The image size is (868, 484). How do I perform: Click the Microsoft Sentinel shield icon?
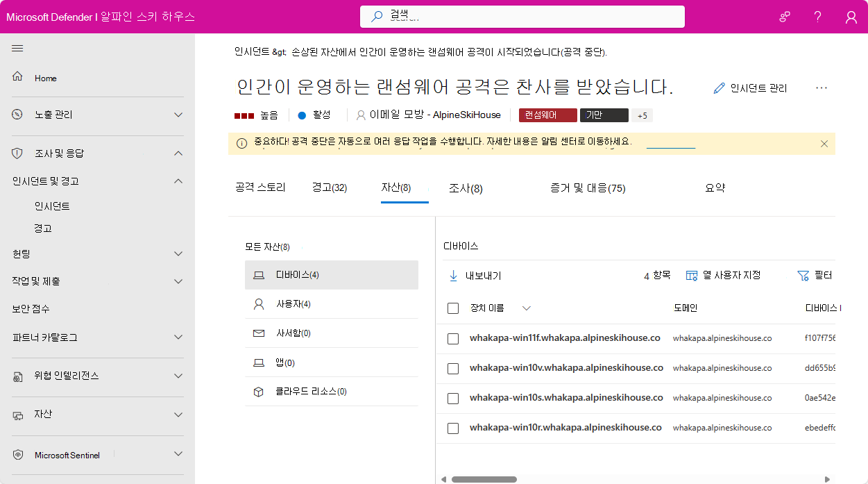[17, 455]
